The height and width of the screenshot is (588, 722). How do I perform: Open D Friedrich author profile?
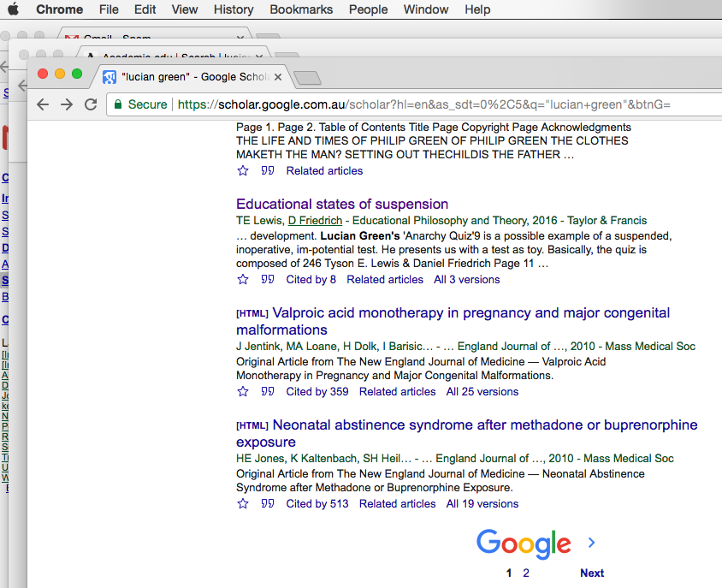(x=315, y=221)
